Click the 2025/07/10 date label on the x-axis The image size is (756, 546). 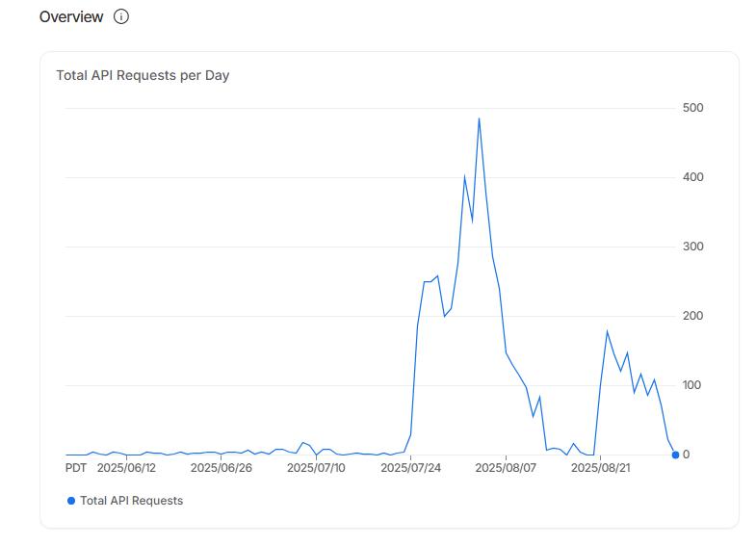tap(316, 468)
